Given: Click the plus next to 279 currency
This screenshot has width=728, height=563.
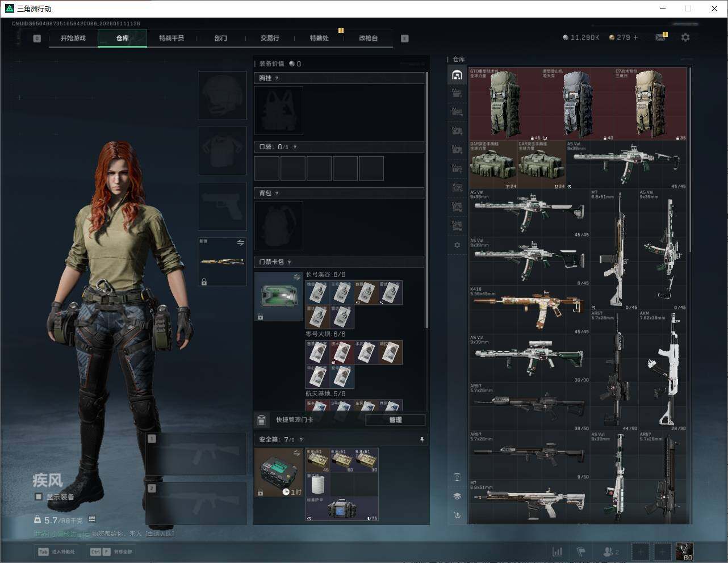Looking at the screenshot, I should (635, 37).
